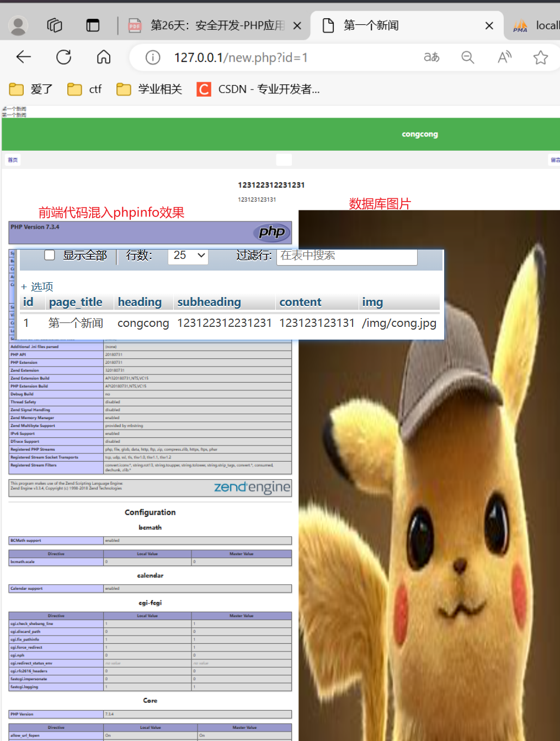View site information icon in address bar
The height and width of the screenshot is (741, 560).
click(x=153, y=57)
